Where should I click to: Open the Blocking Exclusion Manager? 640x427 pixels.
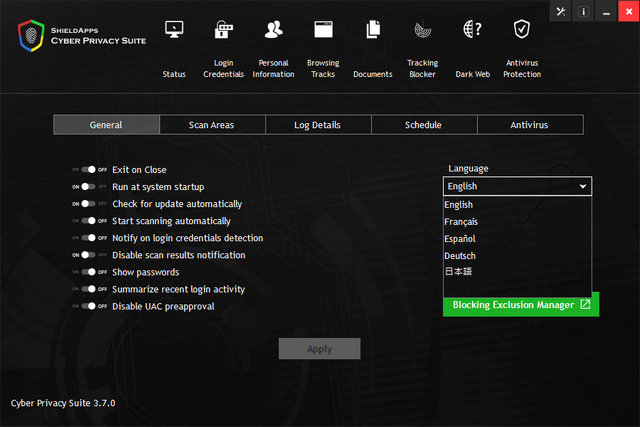pos(520,305)
